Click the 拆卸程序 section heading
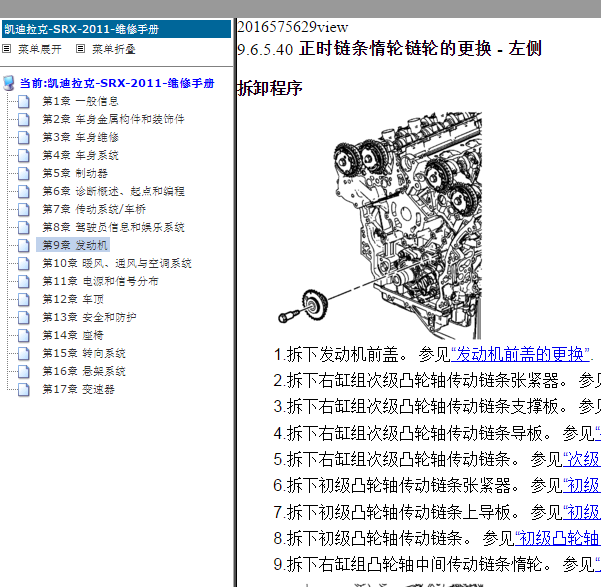Screen dimensions: 601x587 tap(269, 88)
